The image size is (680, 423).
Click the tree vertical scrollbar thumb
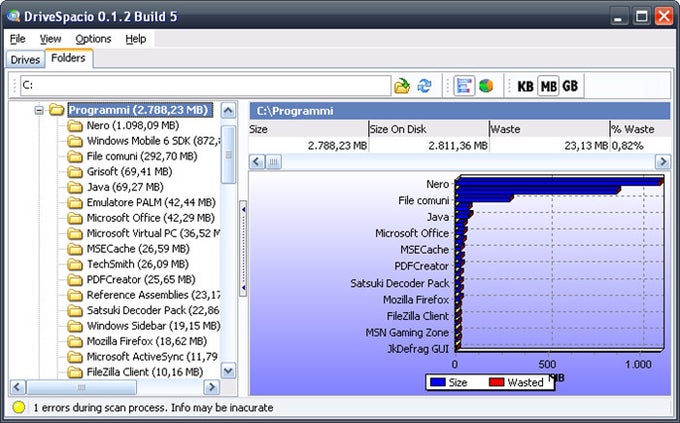(228, 154)
